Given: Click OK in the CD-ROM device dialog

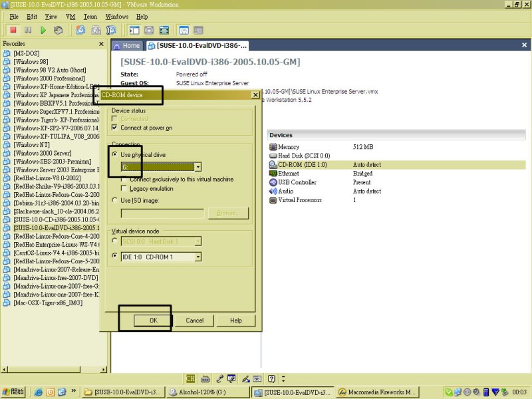Looking at the screenshot, I should (x=154, y=321).
